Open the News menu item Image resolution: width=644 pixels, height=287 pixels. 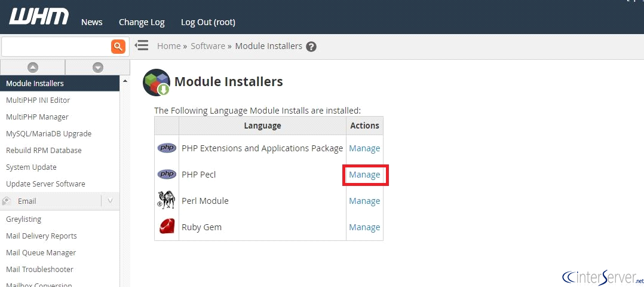point(91,22)
